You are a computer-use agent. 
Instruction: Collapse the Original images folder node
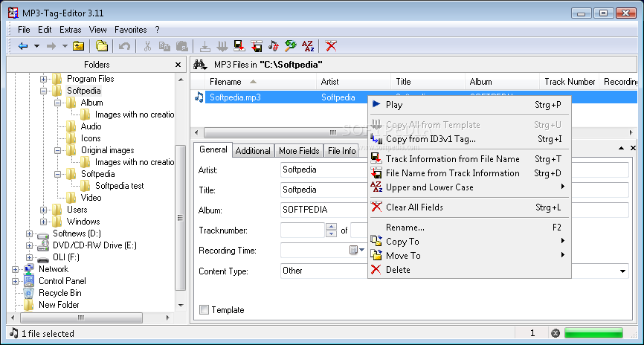pyautogui.click(x=57, y=150)
